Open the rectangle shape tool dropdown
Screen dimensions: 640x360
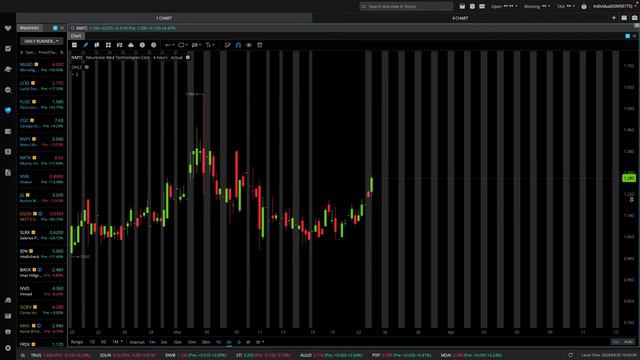183,45
